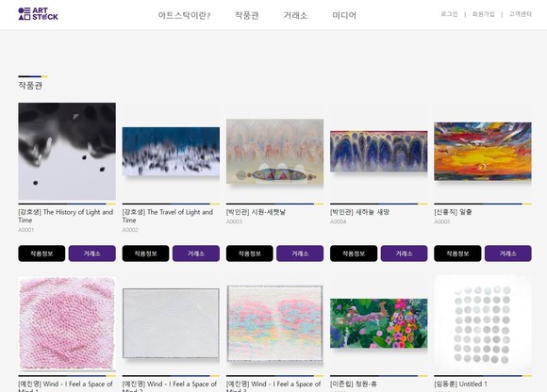This screenshot has height=392, width=547.
Task: Select the blue arches artwork A0004
Action: click(379, 151)
